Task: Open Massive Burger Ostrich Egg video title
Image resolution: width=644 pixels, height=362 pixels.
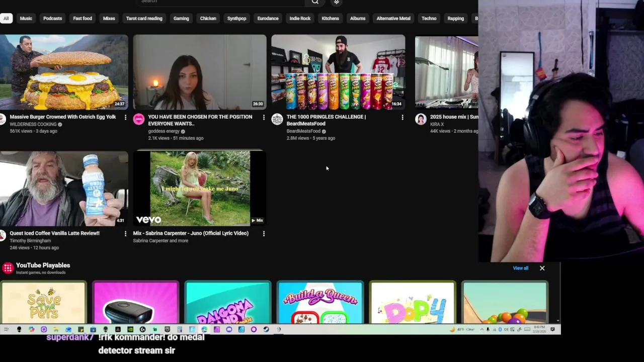Action: (63, 117)
